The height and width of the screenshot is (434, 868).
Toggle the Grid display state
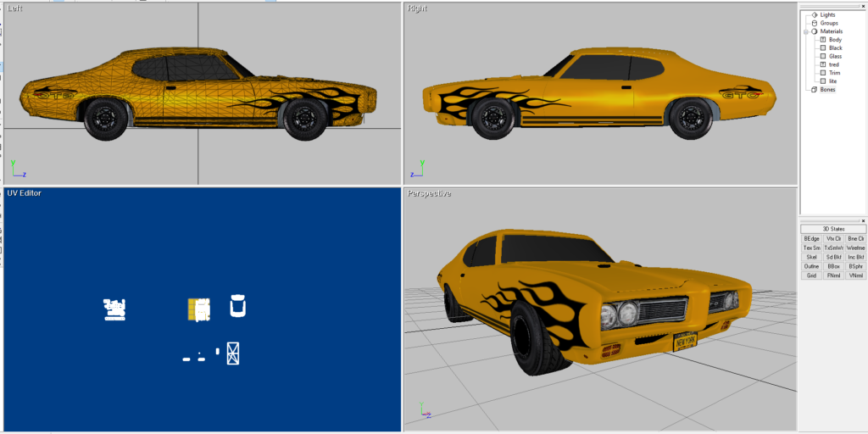tap(811, 275)
